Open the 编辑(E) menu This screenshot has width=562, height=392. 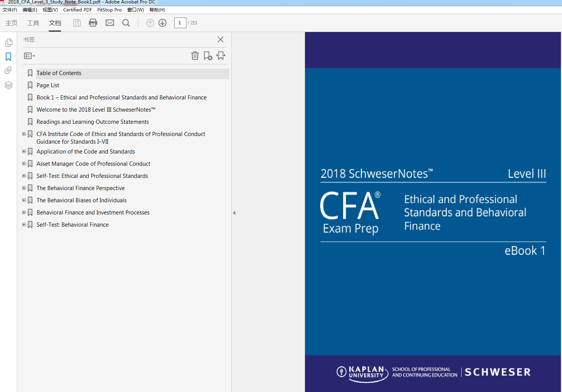tap(30, 10)
